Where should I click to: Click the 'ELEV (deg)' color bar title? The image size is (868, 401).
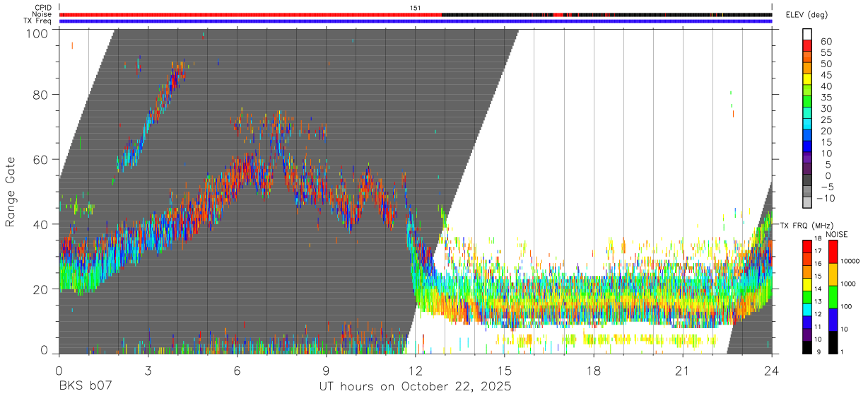pyautogui.click(x=807, y=14)
